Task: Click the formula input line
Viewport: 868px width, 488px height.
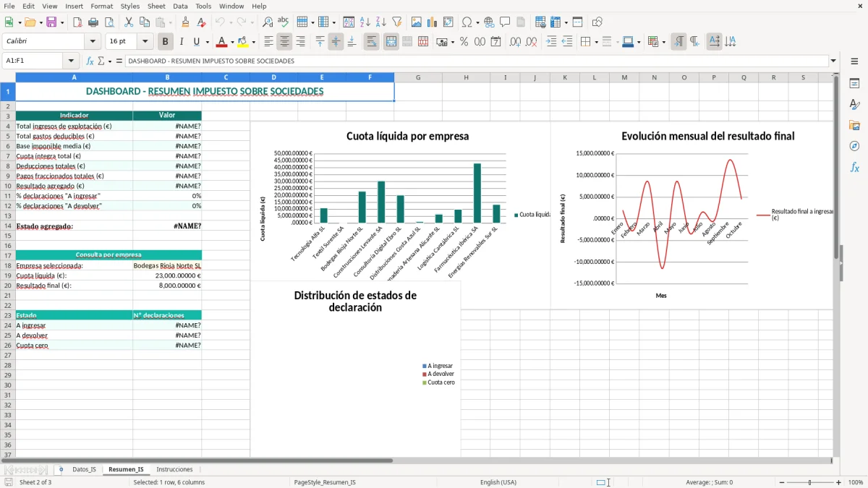Action: pyautogui.click(x=476, y=61)
